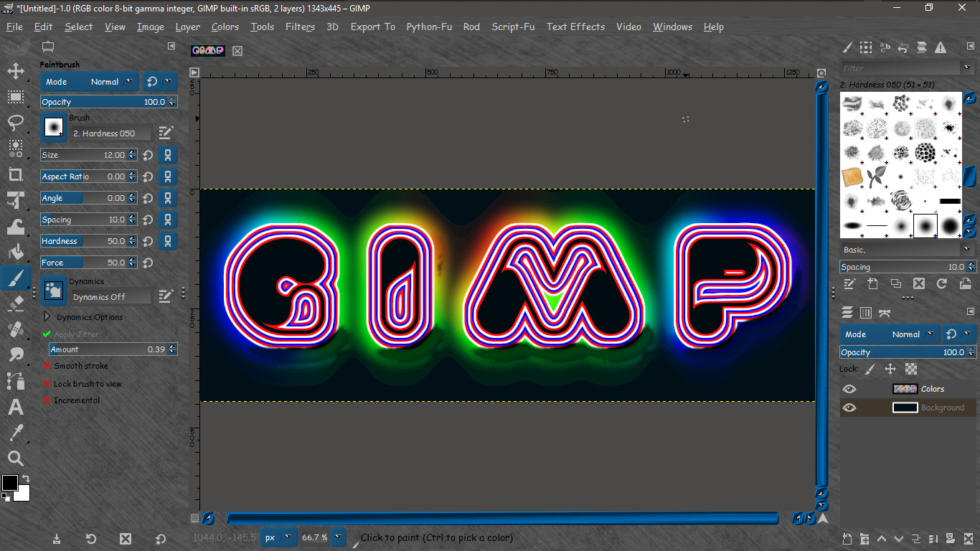Screen dimensions: 980x551
Task: Adjust the paintbrush Opacity slider
Action: 108,102
